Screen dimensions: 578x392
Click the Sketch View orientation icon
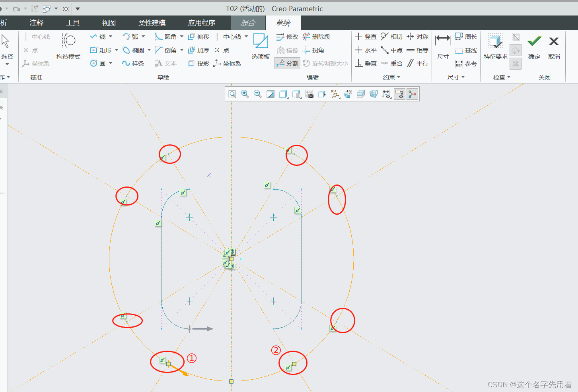[322, 94]
